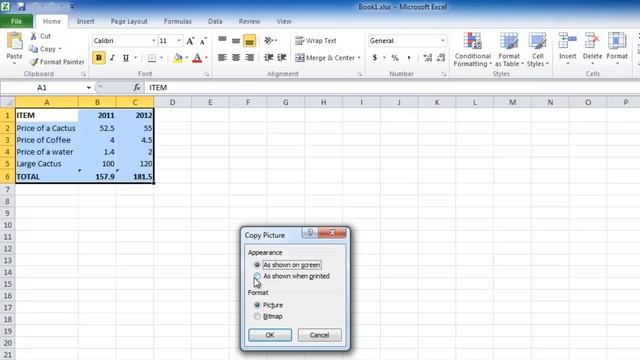Open the font size dropdown

coord(179,41)
